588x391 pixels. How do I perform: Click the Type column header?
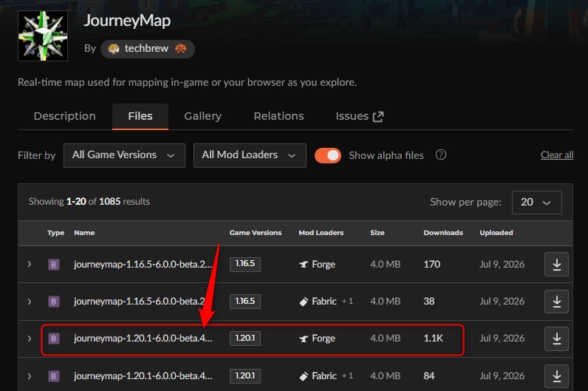[x=55, y=233]
